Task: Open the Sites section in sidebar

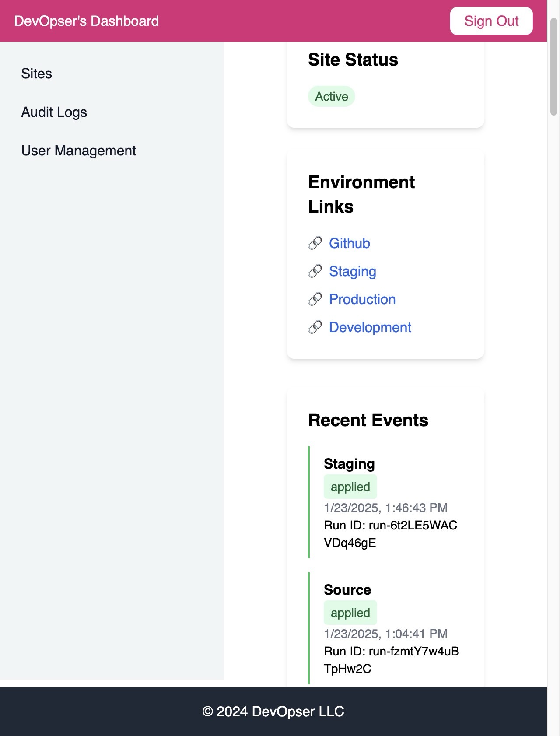Action: (x=37, y=74)
